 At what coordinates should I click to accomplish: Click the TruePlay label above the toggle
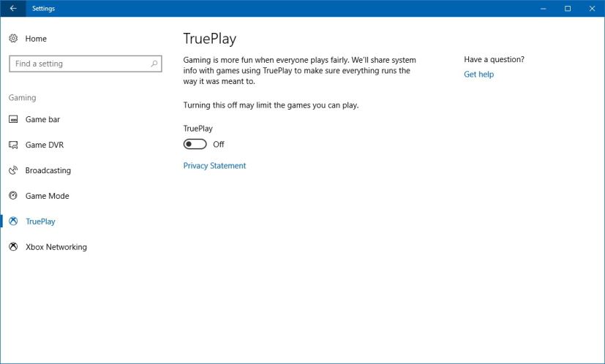click(x=198, y=129)
